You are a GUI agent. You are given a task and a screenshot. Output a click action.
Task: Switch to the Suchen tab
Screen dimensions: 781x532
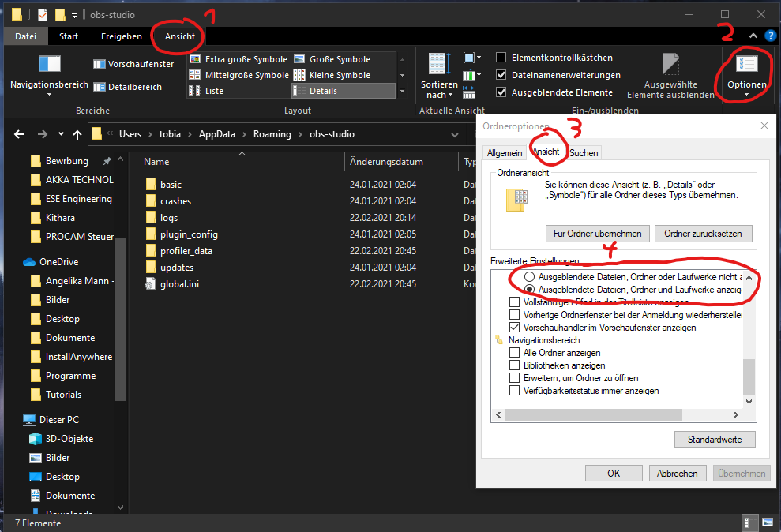tap(584, 152)
